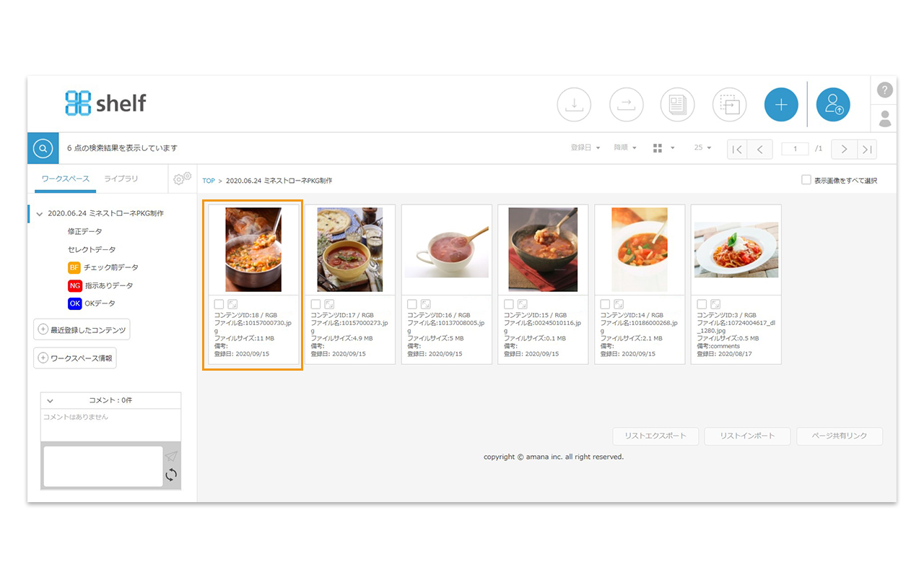Screen dimensions: 924x578
Task: Check the box for content ID 18
Action: pos(219,304)
